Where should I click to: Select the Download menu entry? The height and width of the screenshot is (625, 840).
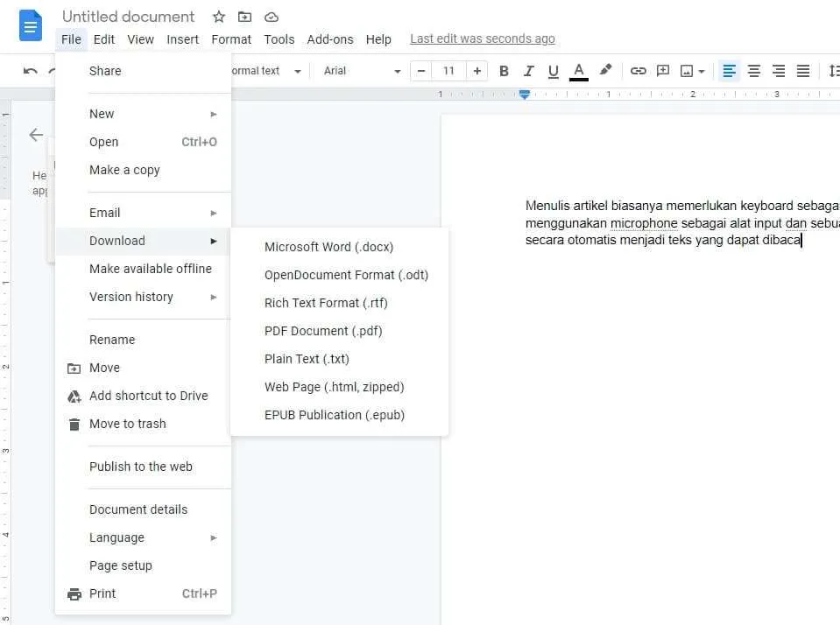143,241
